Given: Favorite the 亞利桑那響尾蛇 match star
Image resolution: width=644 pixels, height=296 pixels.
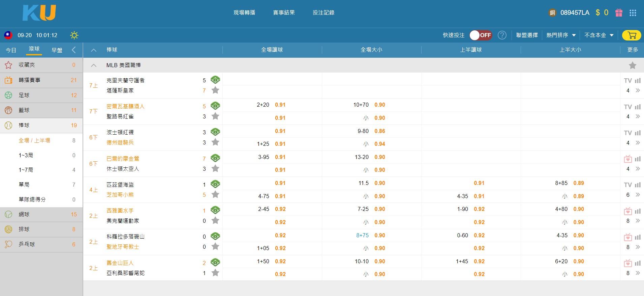Looking at the screenshot, I should [x=215, y=273].
